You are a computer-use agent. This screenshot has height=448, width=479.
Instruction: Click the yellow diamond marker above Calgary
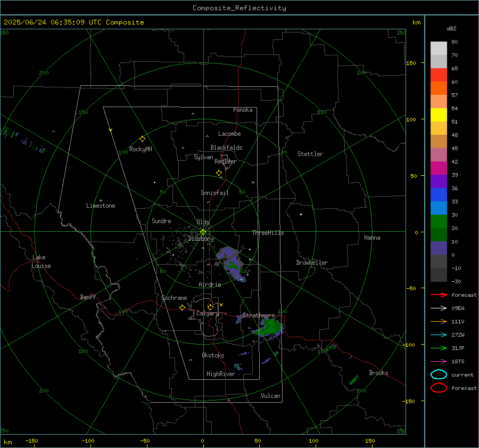(210, 307)
